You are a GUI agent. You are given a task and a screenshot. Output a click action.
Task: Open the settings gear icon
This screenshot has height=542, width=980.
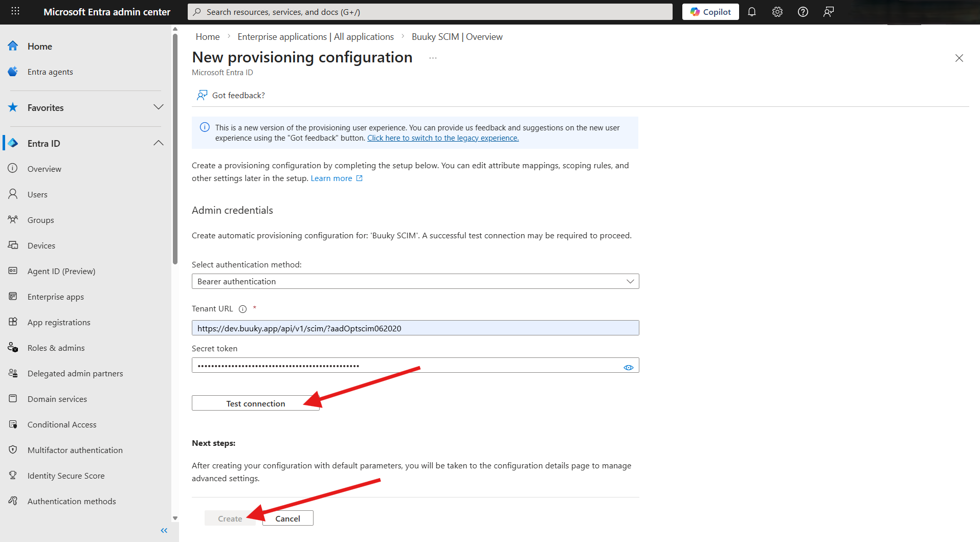pyautogui.click(x=777, y=11)
